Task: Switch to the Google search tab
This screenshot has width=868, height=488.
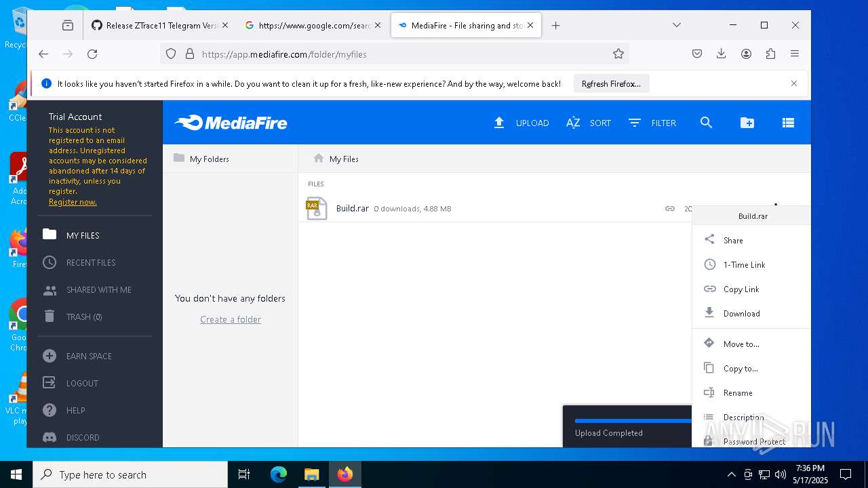Action: (313, 25)
